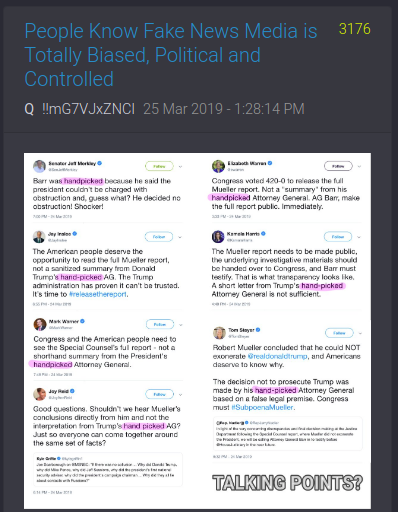Click post number 3176

(x=355, y=29)
